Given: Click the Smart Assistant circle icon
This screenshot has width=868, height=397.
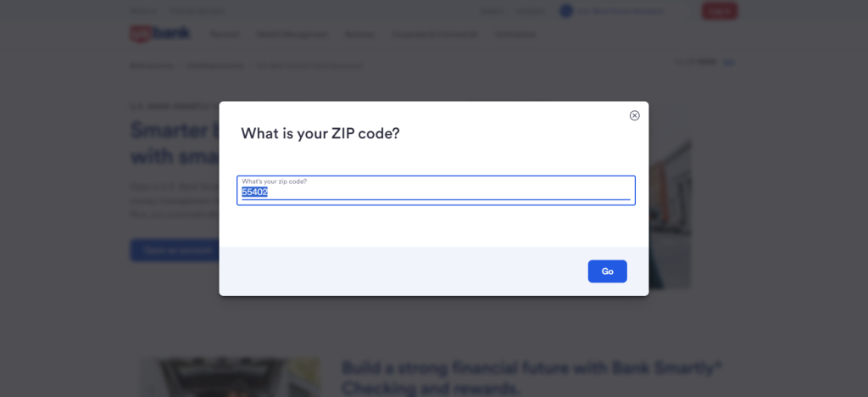Looking at the screenshot, I should click(565, 11).
